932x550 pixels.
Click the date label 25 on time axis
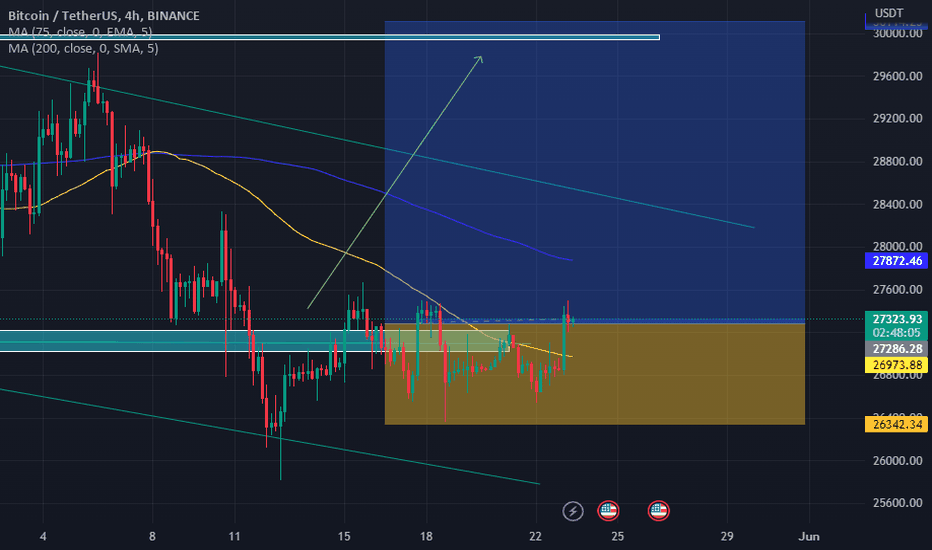click(x=618, y=536)
